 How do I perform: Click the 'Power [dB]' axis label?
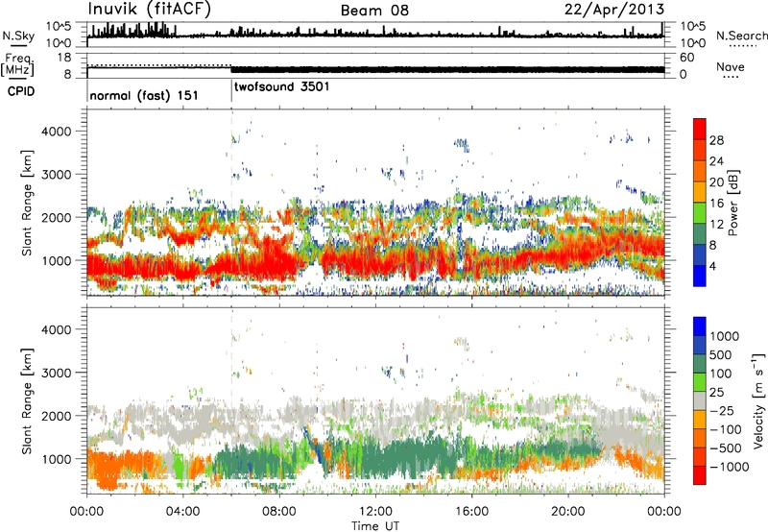[x=732, y=203]
